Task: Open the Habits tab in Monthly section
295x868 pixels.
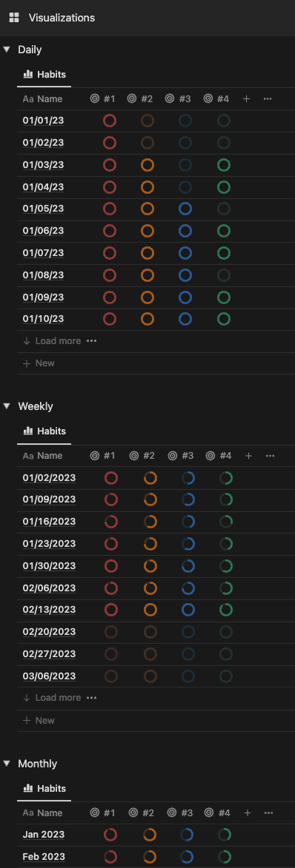Action: (44, 789)
